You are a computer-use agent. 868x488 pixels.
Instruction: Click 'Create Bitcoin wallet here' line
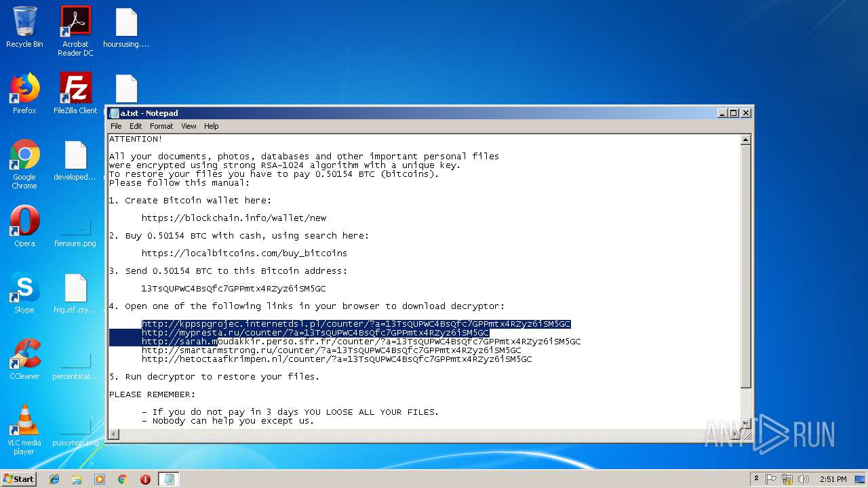(x=190, y=201)
